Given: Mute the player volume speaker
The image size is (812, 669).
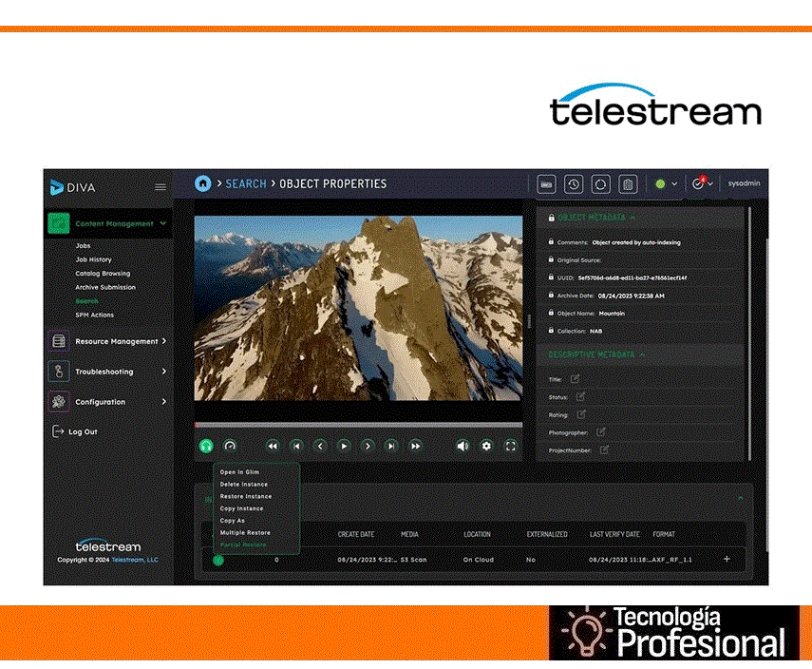Looking at the screenshot, I should click(463, 447).
